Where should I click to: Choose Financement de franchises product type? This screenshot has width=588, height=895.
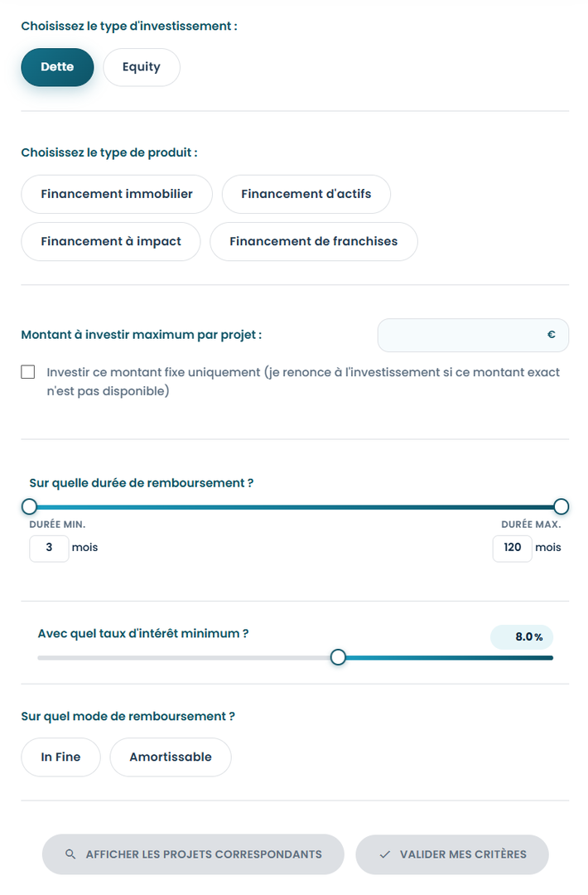tap(314, 241)
